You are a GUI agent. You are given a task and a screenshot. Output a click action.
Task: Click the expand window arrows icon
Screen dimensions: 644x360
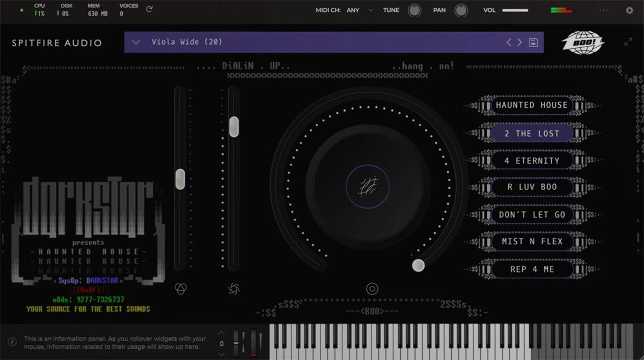click(x=628, y=42)
